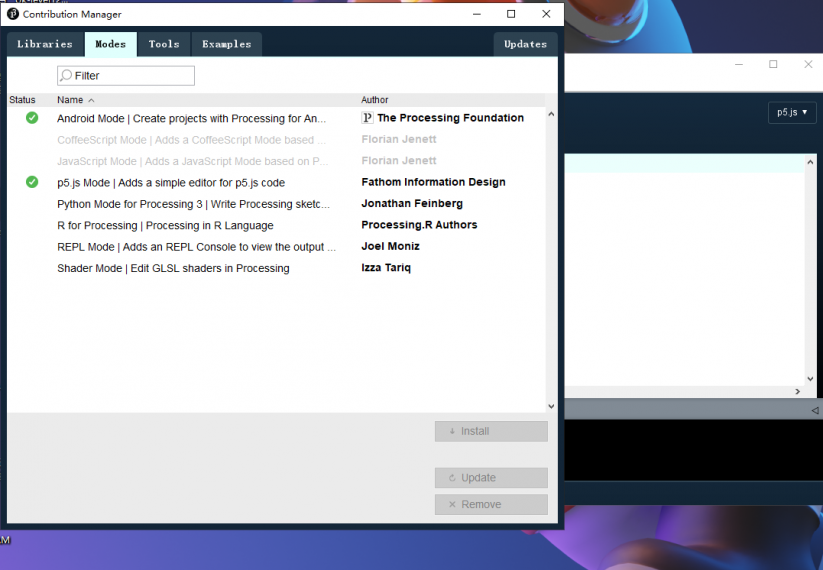The image size is (823, 570).
Task: Click the Contribution Manager title bar icon
Action: 13,14
